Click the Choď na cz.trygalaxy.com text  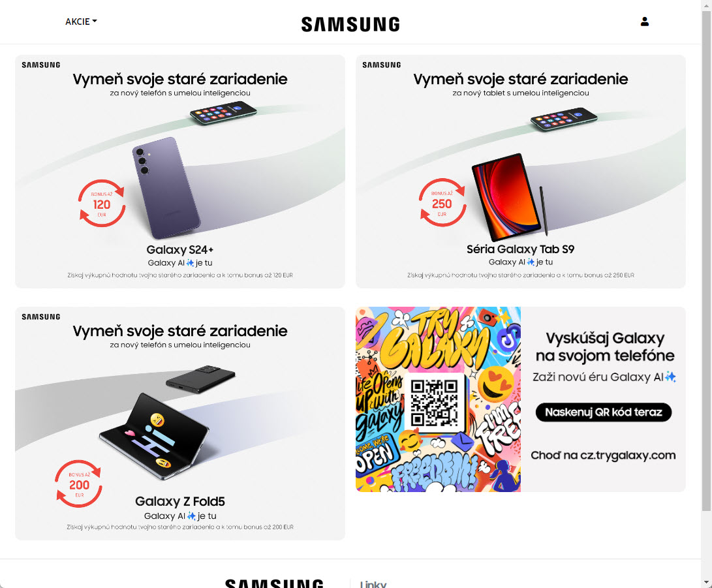(603, 456)
